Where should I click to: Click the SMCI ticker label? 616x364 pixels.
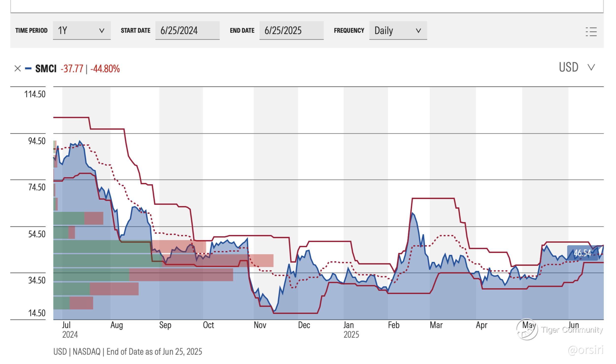(x=46, y=69)
